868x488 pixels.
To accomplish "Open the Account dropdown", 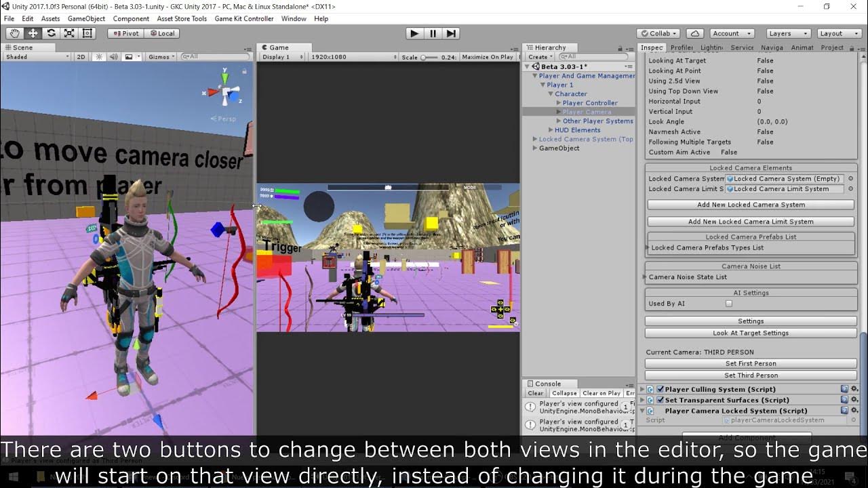I will (x=731, y=33).
